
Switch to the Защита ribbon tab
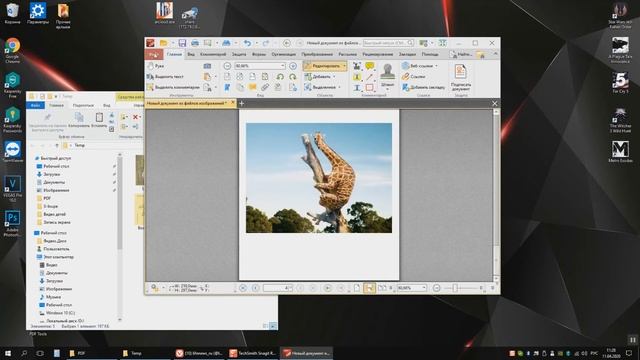pyautogui.click(x=239, y=54)
